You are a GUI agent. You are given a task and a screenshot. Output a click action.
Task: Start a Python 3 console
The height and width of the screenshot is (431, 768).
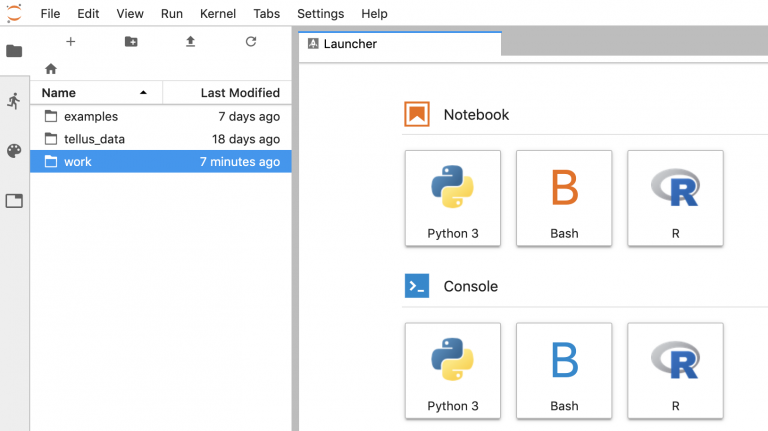coord(453,371)
